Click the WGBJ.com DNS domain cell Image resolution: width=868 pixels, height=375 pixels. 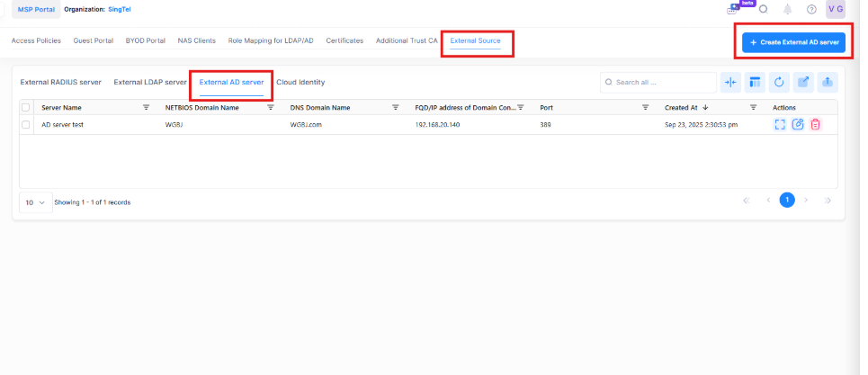(306, 125)
